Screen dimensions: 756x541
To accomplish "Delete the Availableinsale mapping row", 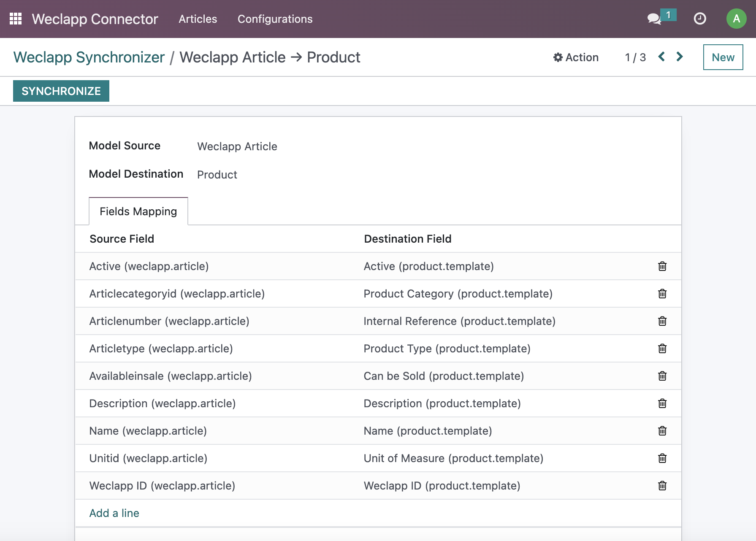I will click(662, 376).
